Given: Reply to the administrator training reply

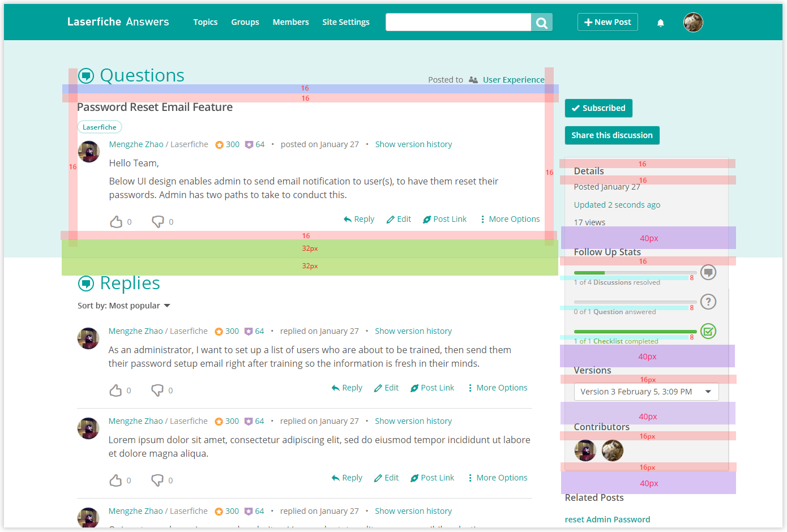Looking at the screenshot, I should point(347,388).
